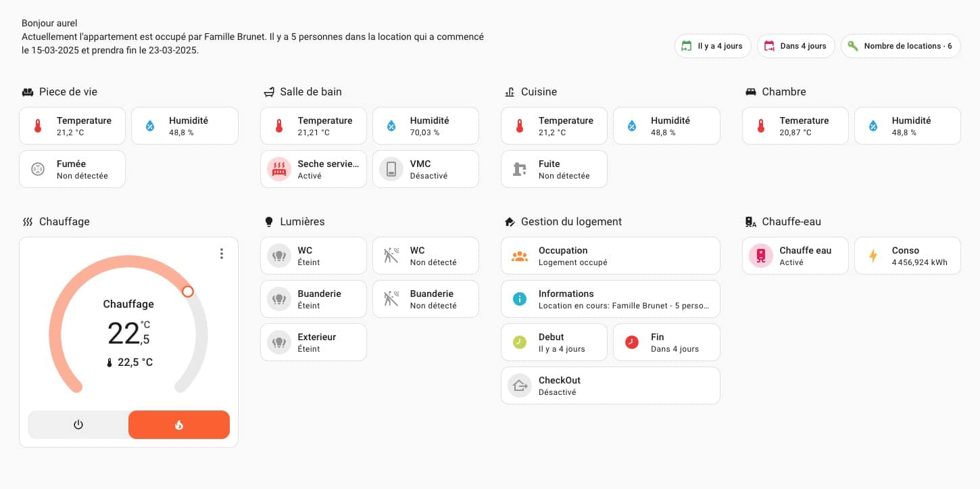Image resolution: width=980 pixels, height=489 pixels.
Task: Open the Cuisine section heading
Action: [539, 92]
